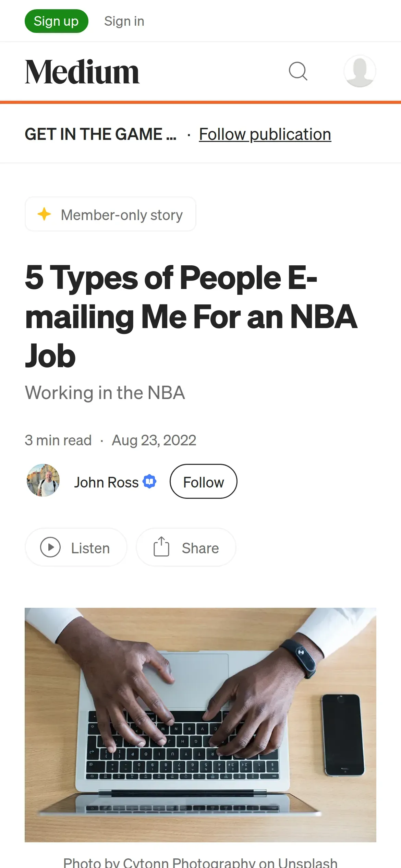
Task: Open John Ross's profile photo
Action: click(43, 481)
